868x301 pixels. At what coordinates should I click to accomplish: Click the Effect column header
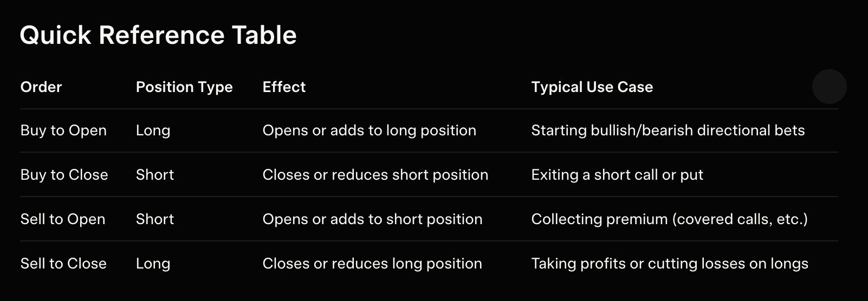tap(284, 87)
